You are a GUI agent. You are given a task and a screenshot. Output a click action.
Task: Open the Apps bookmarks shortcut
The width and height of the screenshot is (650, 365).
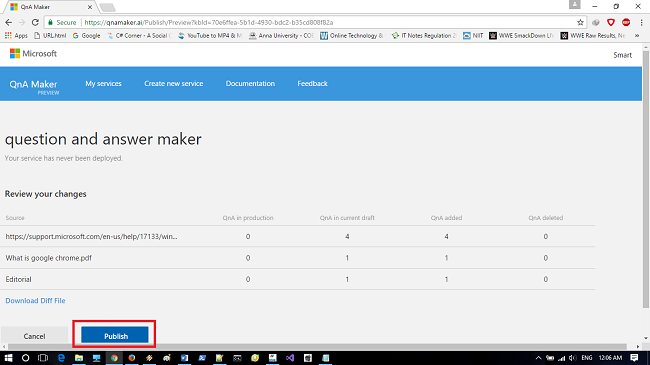click(16, 36)
